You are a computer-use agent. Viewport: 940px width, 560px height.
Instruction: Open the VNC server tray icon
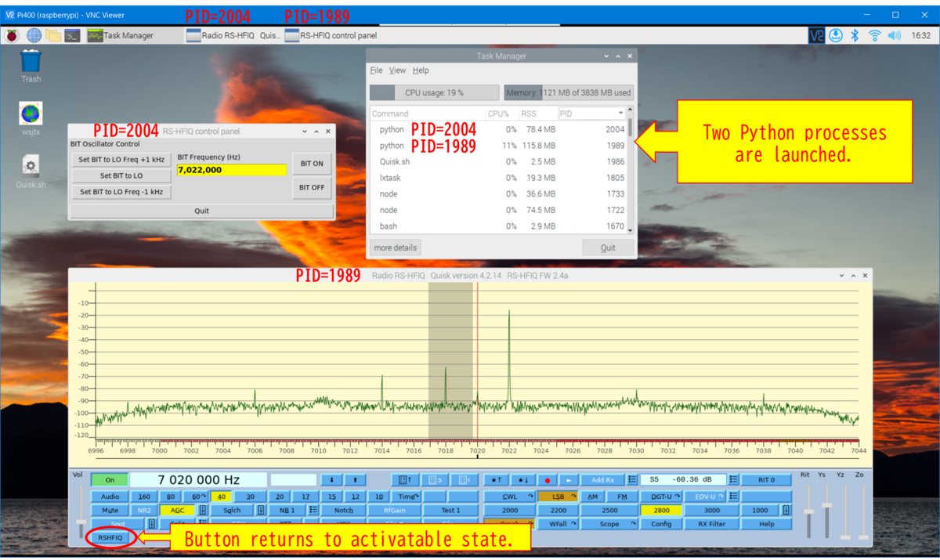816,35
